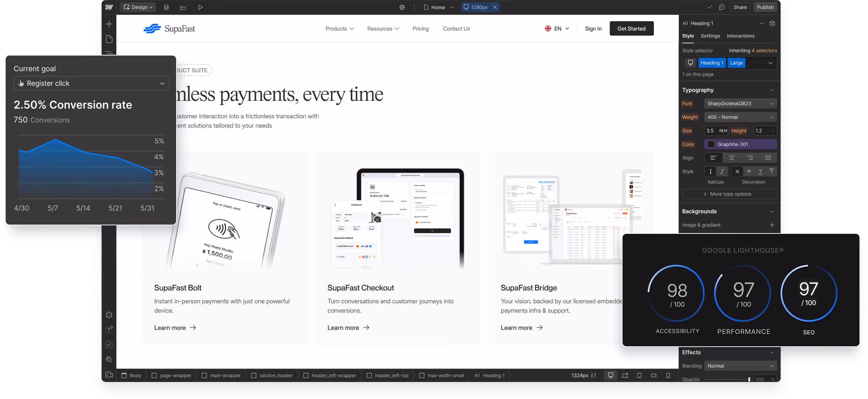
Task: Expand More type options
Action: (729, 194)
